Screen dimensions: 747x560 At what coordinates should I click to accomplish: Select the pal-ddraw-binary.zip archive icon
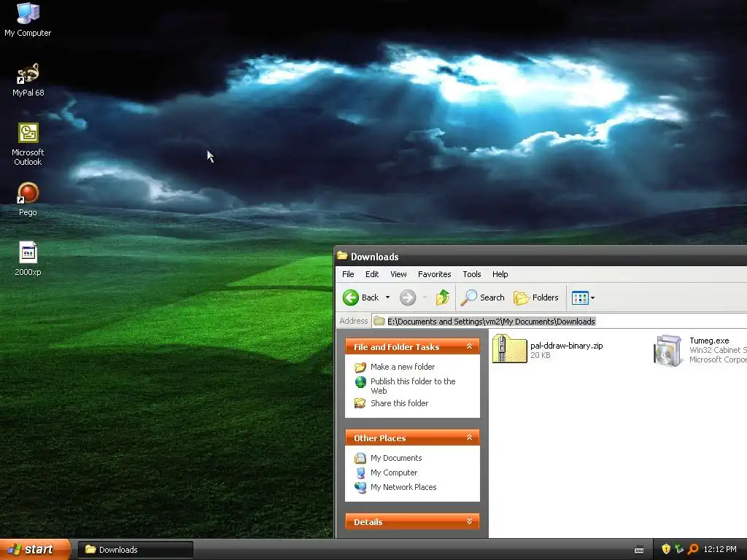pyautogui.click(x=509, y=349)
